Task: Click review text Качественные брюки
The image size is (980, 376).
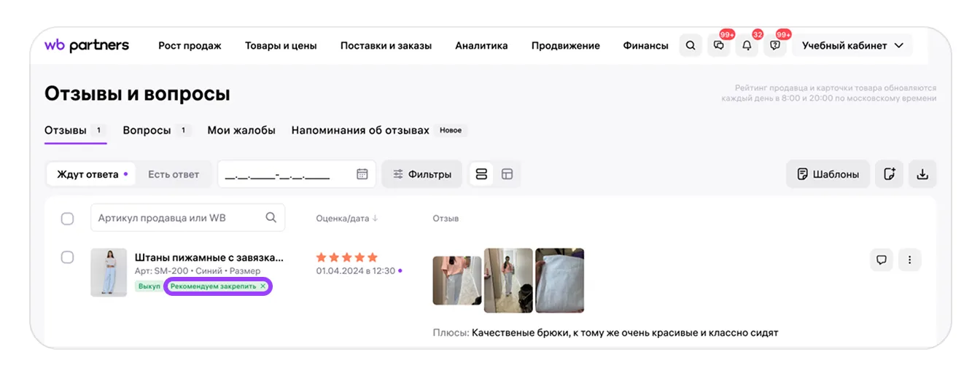Action: click(625, 333)
